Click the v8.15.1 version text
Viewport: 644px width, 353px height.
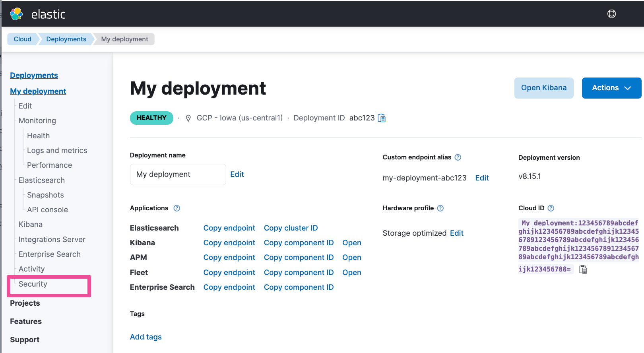(x=530, y=176)
